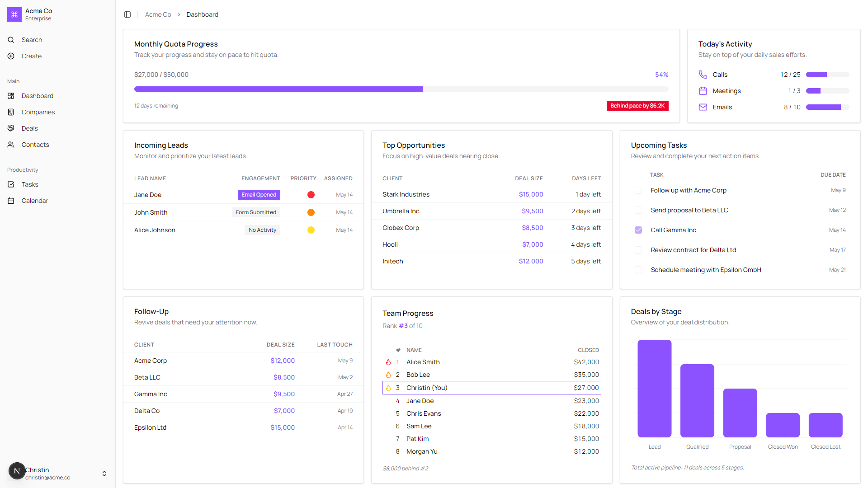The width and height of the screenshot is (868, 488).
Task: Click the Qualified bar in chart
Action: [x=697, y=401]
